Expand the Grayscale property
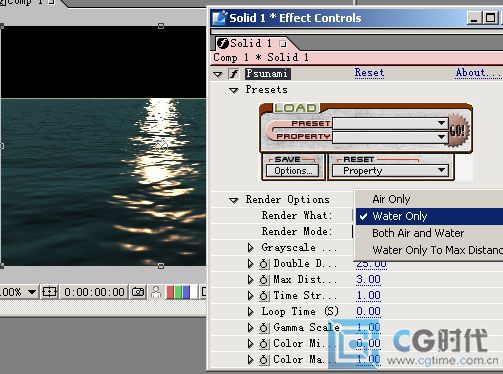Image resolution: width=503 pixels, height=374 pixels. click(x=251, y=248)
